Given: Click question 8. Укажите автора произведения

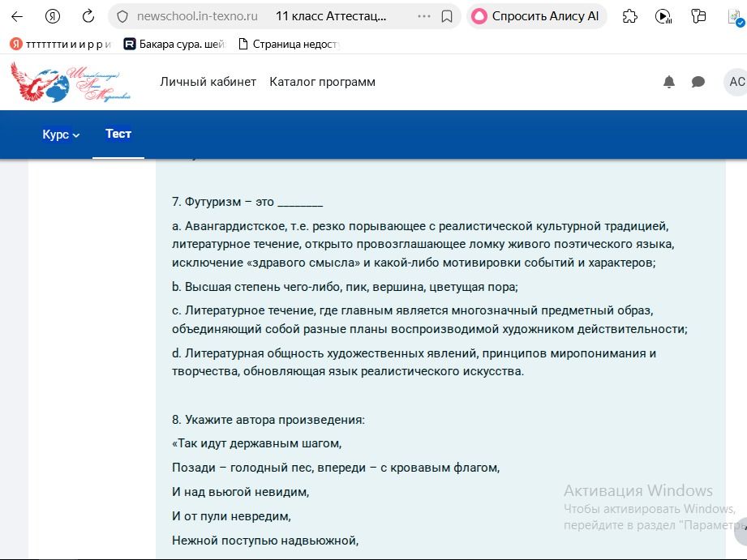Looking at the screenshot, I should tap(268, 420).
